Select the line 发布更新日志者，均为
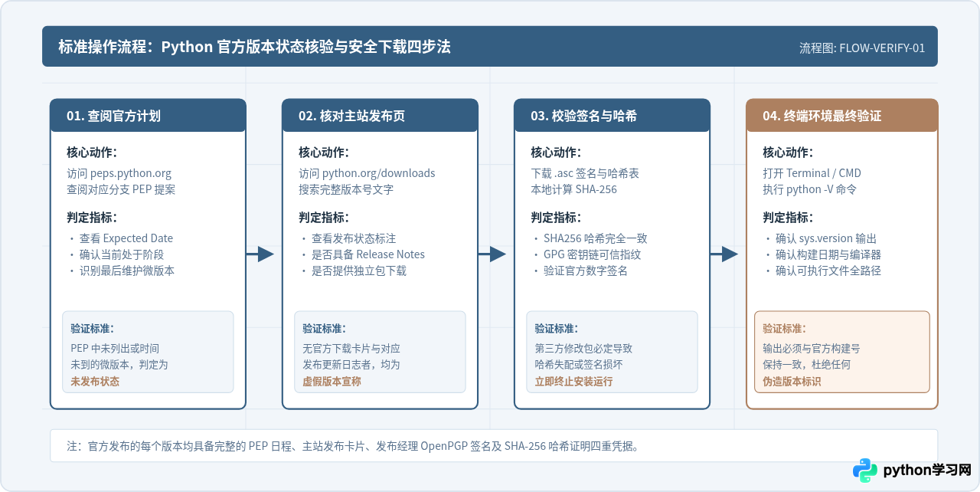Image resolution: width=980 pixels, height=492 pixels. 351,365
